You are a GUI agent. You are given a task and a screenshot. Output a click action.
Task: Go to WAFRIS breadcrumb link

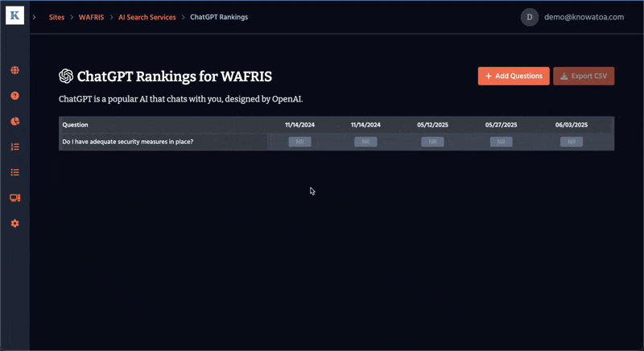91,17
